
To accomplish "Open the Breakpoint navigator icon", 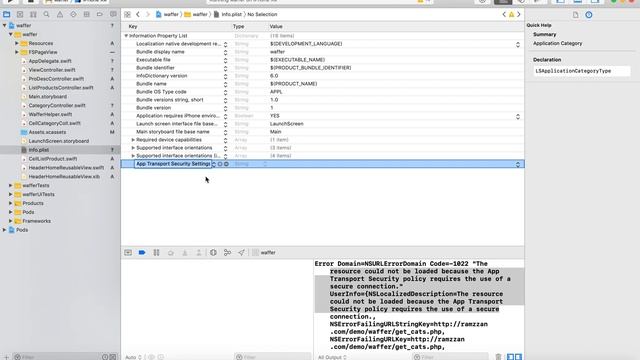I will pos(100,14).
